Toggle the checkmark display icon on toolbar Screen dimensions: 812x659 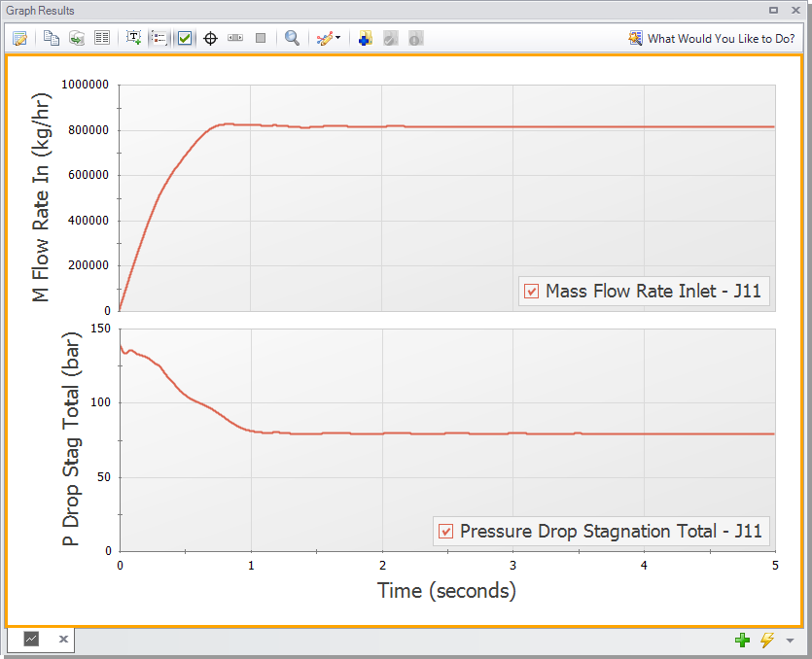[x=186, y=38]
